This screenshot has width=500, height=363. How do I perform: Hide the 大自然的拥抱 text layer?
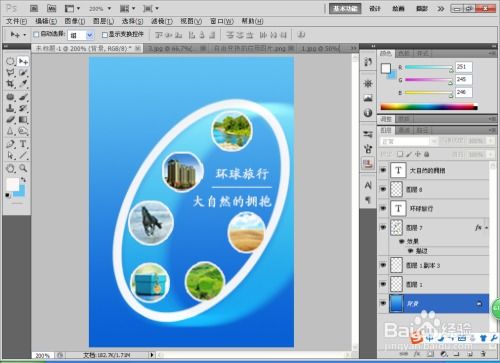(383, 170)
